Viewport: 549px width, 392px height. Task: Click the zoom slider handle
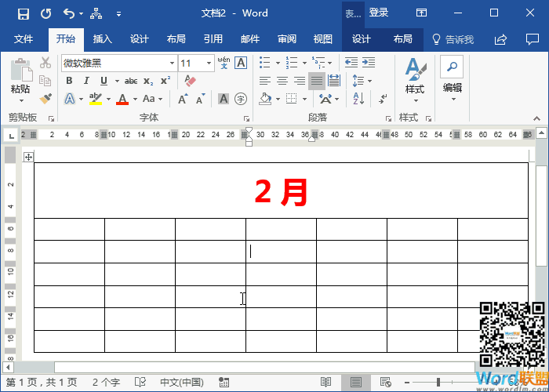click(x=438, y=382)
